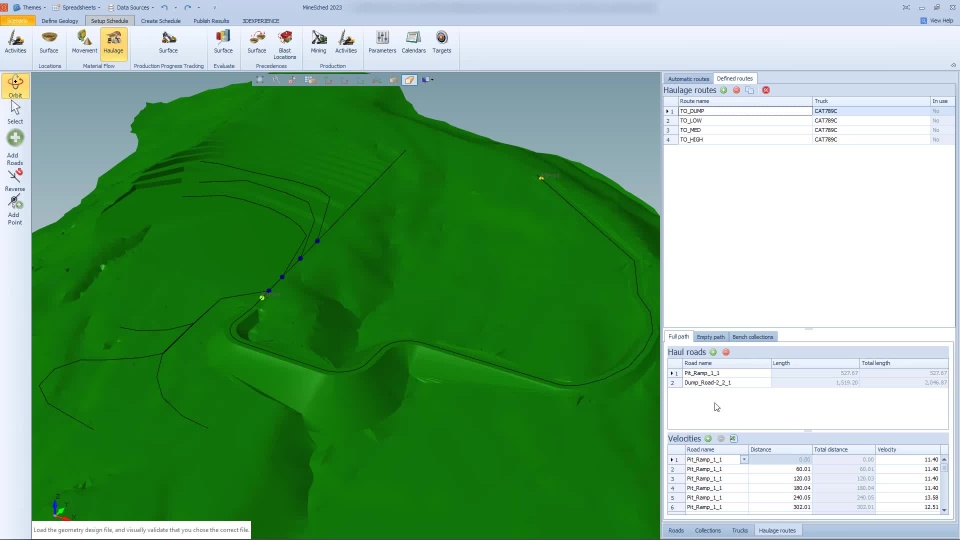Open the Activities tool in Locations group
The width and height of the screenshot is (960, 540).
click(15, 42)
